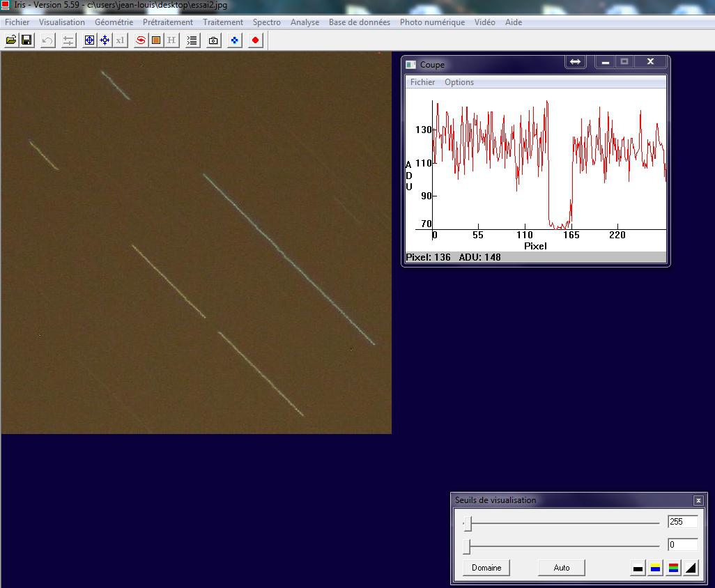This screenshot has width=715, height=588.
Task: Click the black-white gradient triangle button
Action: (x=691, y=568)
